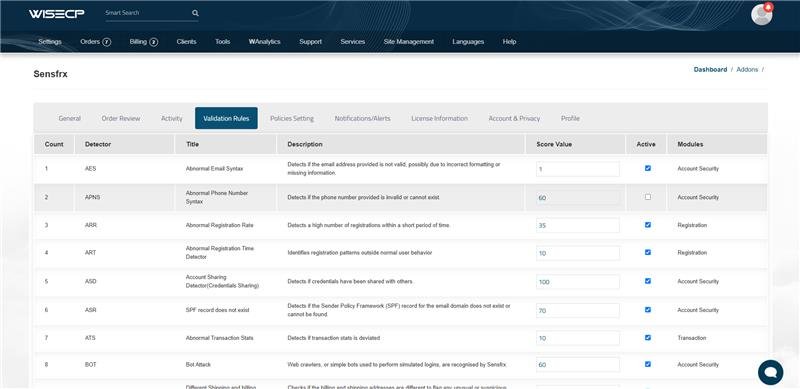
Task: Uncheck Active for ASR rule
Action: pos(647,309)
